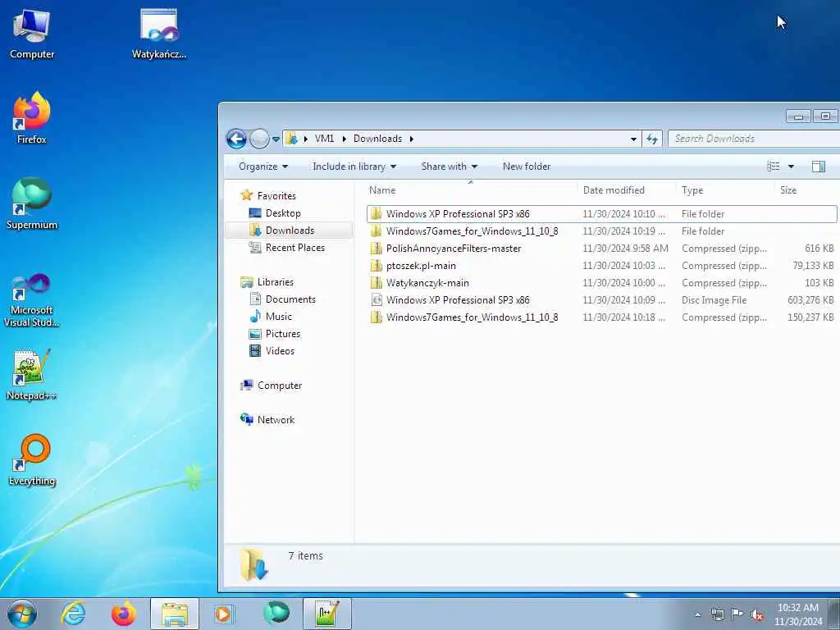Viewport: 840px width, 630px height.
Task: Open the Documents library
Action: [290, 299]
